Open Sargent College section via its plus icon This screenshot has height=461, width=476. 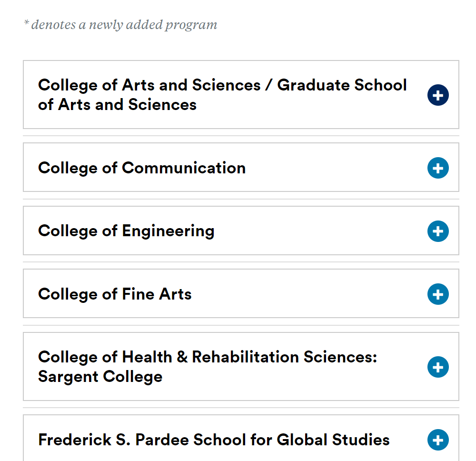click(438, 367)
